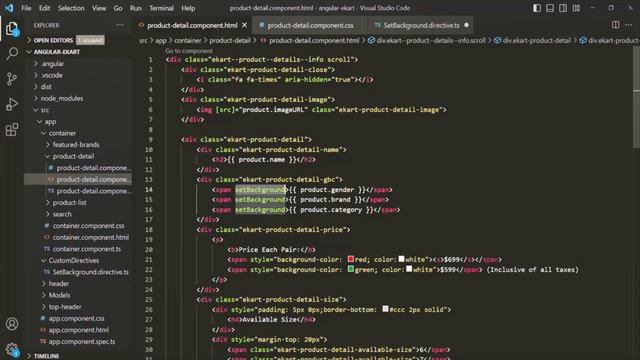Expand the Models folder

pyautogui.click(x=60, y=295)
